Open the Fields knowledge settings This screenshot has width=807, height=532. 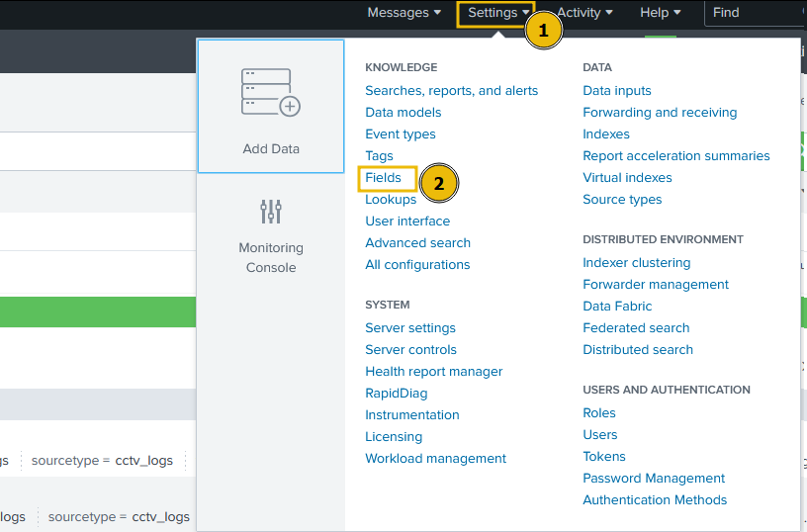[384, 178]
